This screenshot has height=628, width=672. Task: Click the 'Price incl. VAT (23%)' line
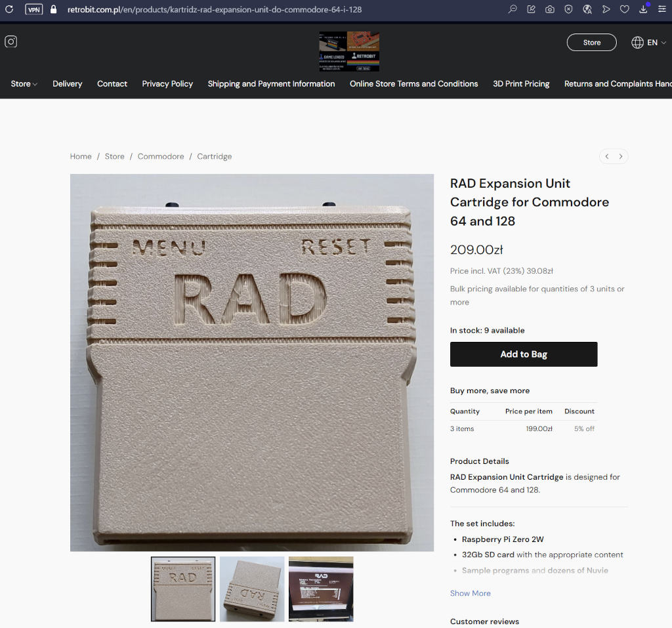tap(501, 271)
